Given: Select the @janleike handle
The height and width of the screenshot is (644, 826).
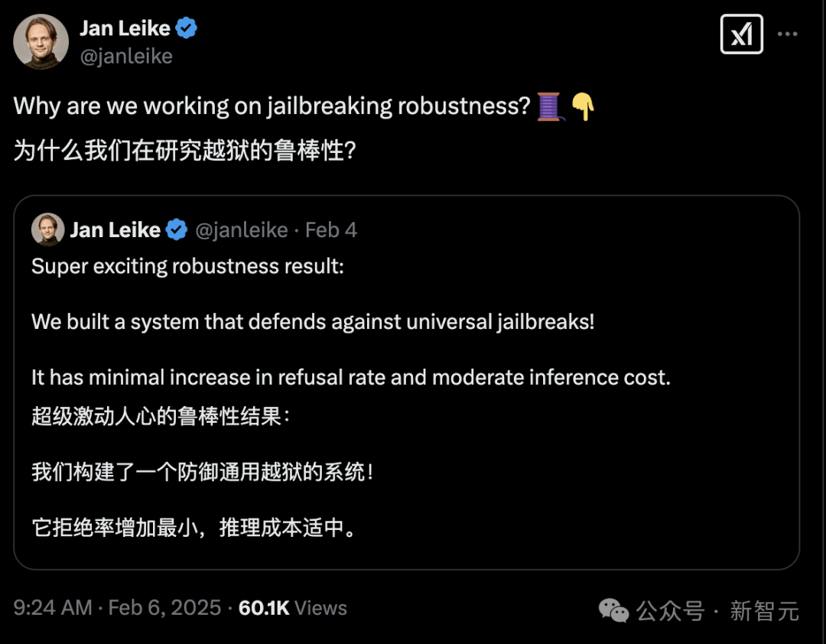Looking at the screenshot, I should 126,56.
